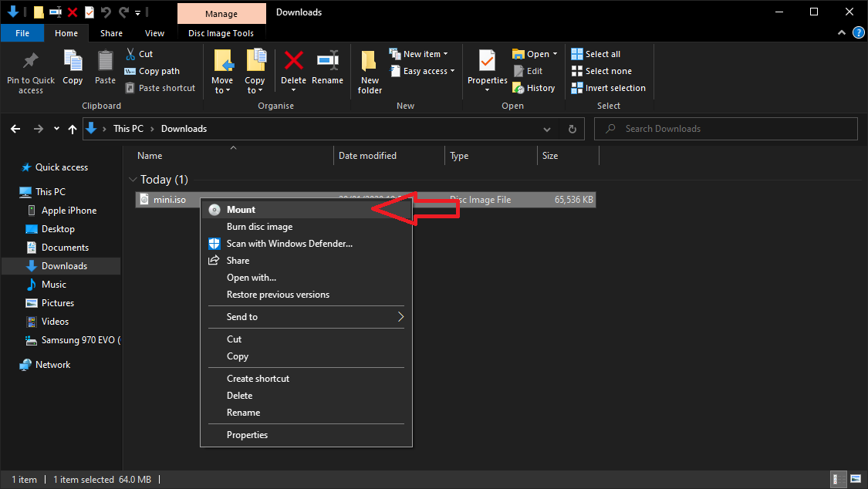The image size is (868, 489).
Task: Go forward with forward arrow
Action: point(39,129)
